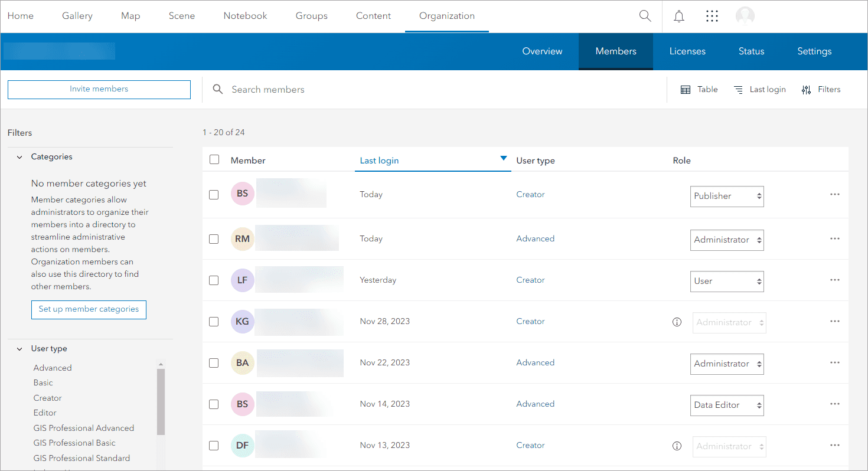Viewport: 868px width, 471px height.
Task: Select the checkbox for member RM
Action: pyautogui.click(x=214, y=238)
